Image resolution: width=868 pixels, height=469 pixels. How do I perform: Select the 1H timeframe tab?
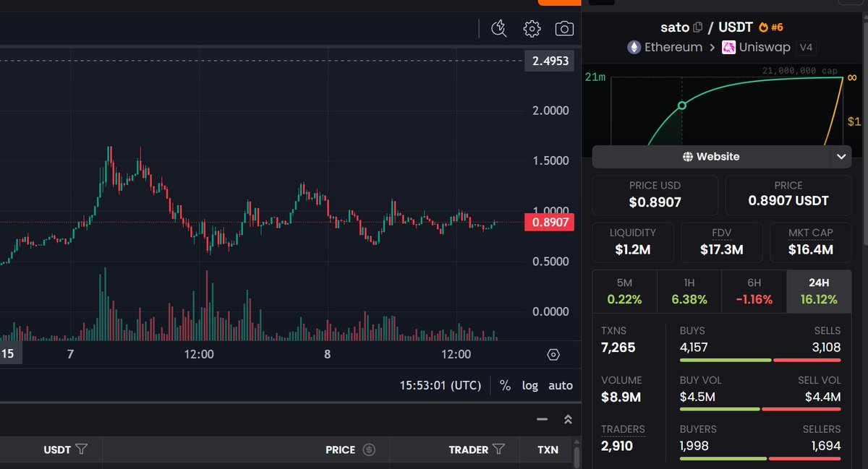click(689, 291)
